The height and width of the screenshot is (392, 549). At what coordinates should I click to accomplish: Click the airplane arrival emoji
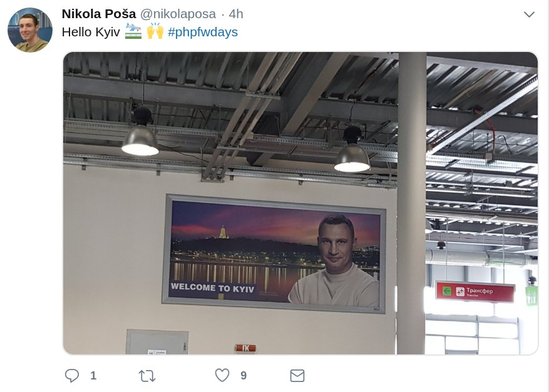[x=133, y=31]
